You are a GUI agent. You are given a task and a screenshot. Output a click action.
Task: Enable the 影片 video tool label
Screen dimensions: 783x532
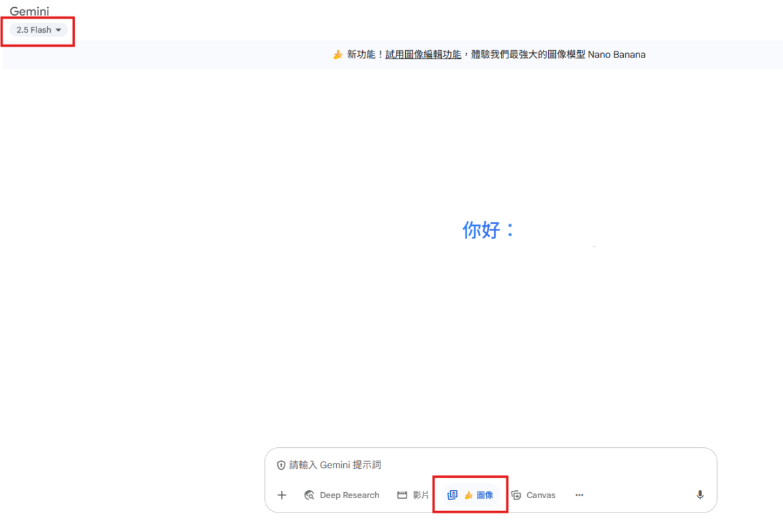click(x=421, y=495)
